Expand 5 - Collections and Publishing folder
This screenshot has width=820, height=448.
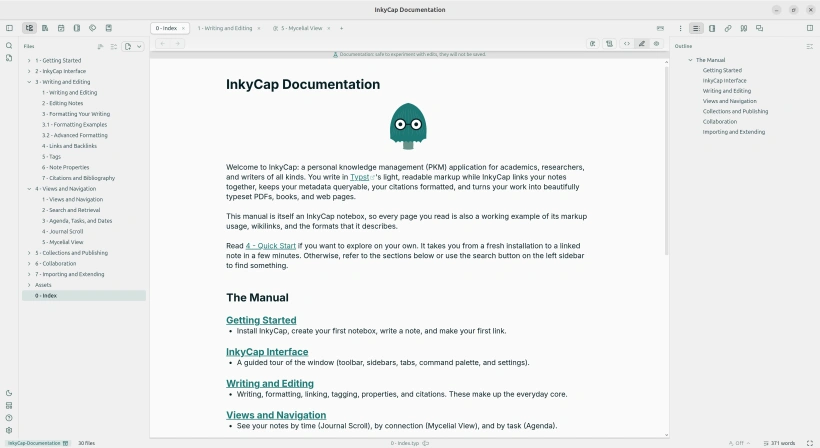pyautogui.click(x=29, y=253)
